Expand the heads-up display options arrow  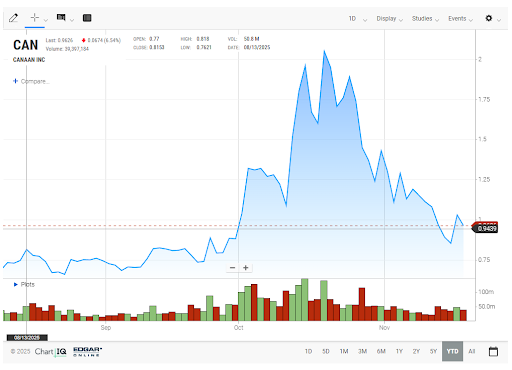click(72, 20)
